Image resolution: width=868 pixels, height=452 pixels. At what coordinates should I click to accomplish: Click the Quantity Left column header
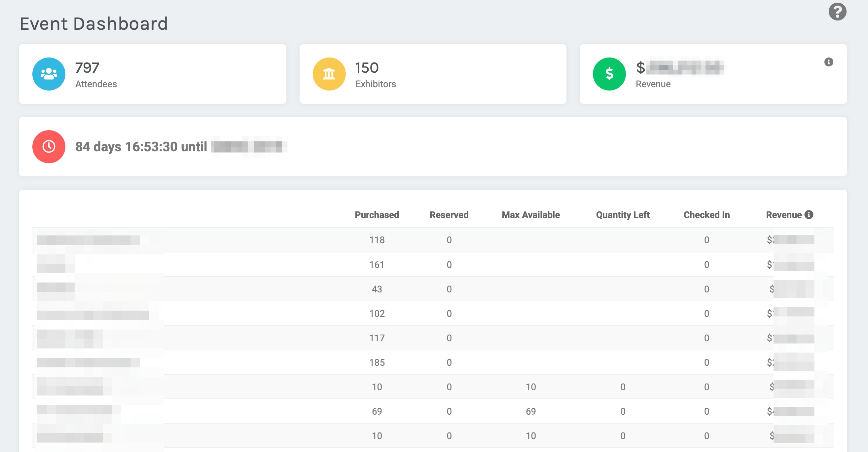(x=622, y=215)
